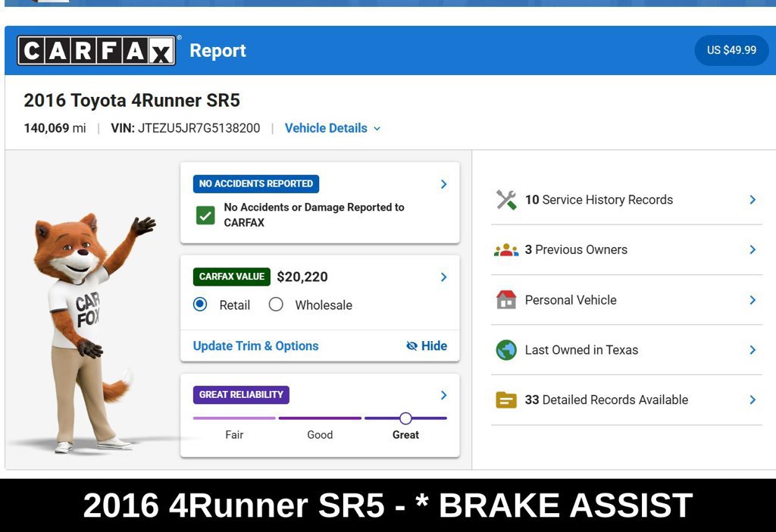The image size is (776, 532).
Task: Click the 2016 Toyota 4Runner SR5 heading
Action: [x=132, y=101]
